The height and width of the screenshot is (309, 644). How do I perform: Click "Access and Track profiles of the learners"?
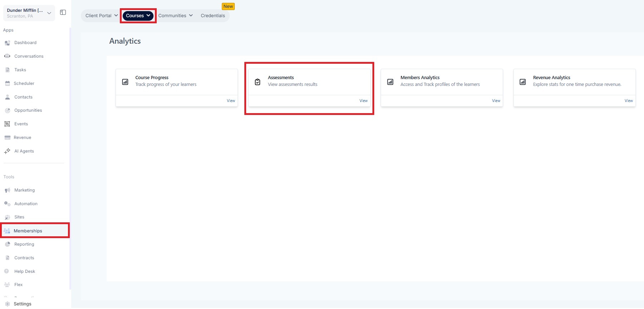tap(440, 85)
